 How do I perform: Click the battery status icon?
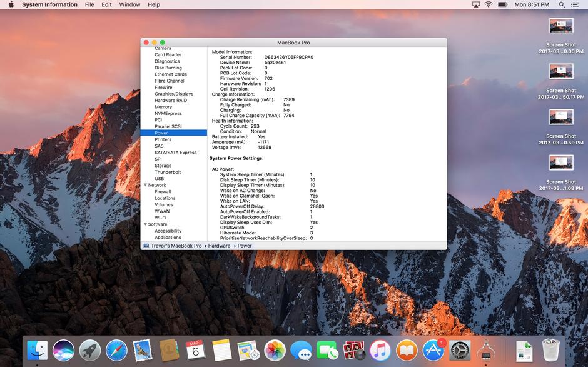point(502,4)
